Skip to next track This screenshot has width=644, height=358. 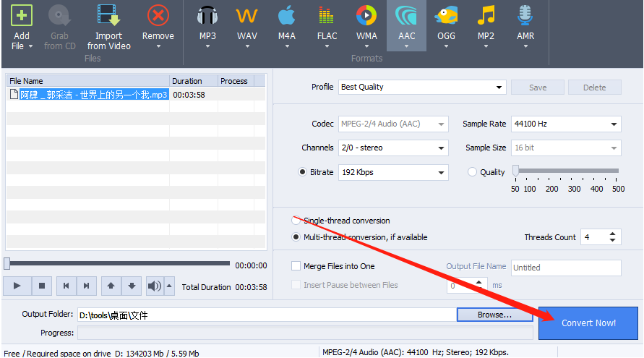point(86,286)
